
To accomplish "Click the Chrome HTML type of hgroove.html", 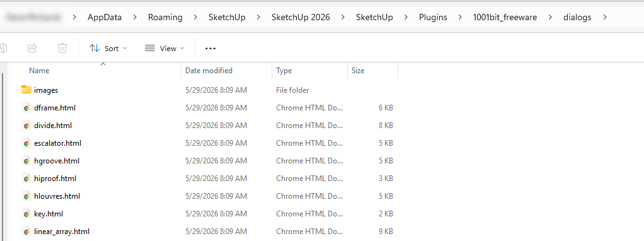I will point(309,161).
